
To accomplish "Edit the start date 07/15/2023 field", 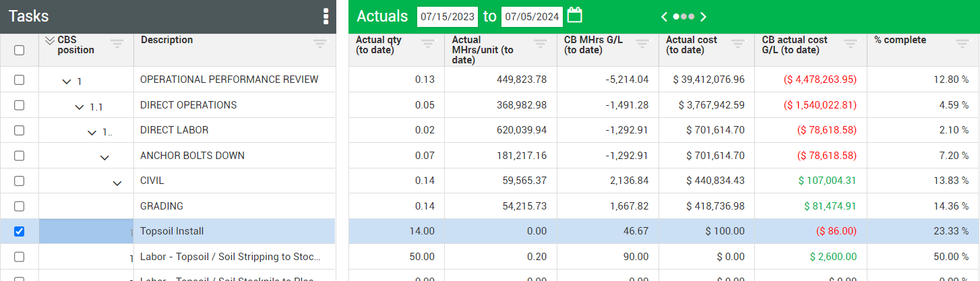I will click(x=448, y=17).
